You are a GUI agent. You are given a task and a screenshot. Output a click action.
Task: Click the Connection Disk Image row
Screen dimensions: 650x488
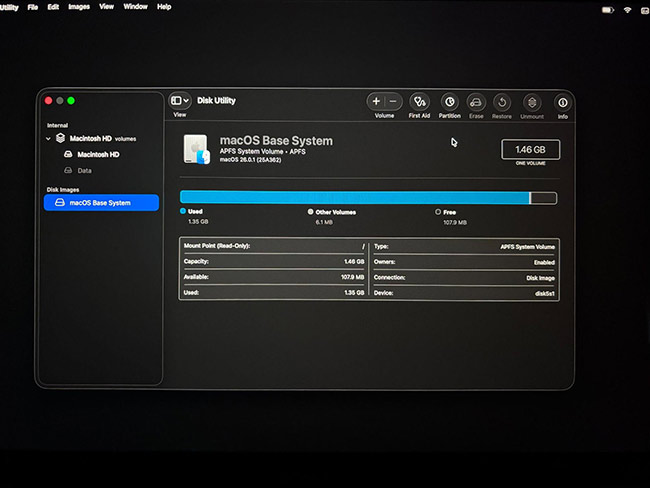pyautogui.click(x=464, y=278)
